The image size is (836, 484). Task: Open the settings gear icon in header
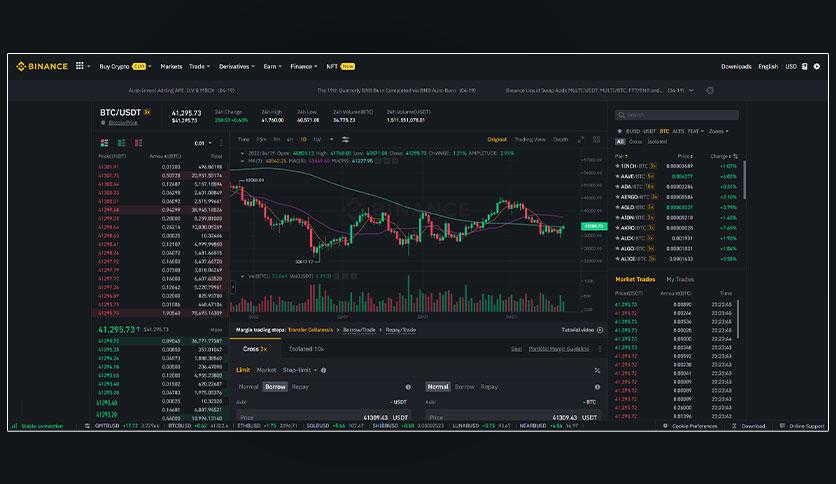816,67
